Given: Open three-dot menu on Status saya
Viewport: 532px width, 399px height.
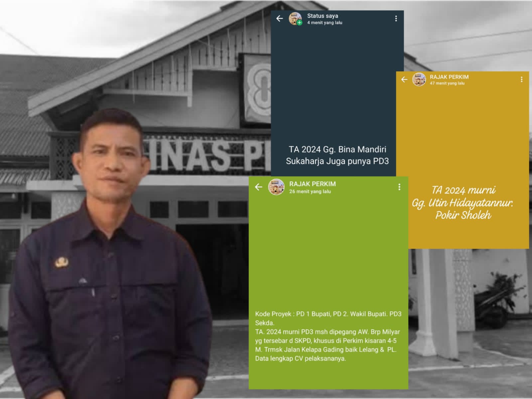Looking at the screenshot, I should pos(396,19).
